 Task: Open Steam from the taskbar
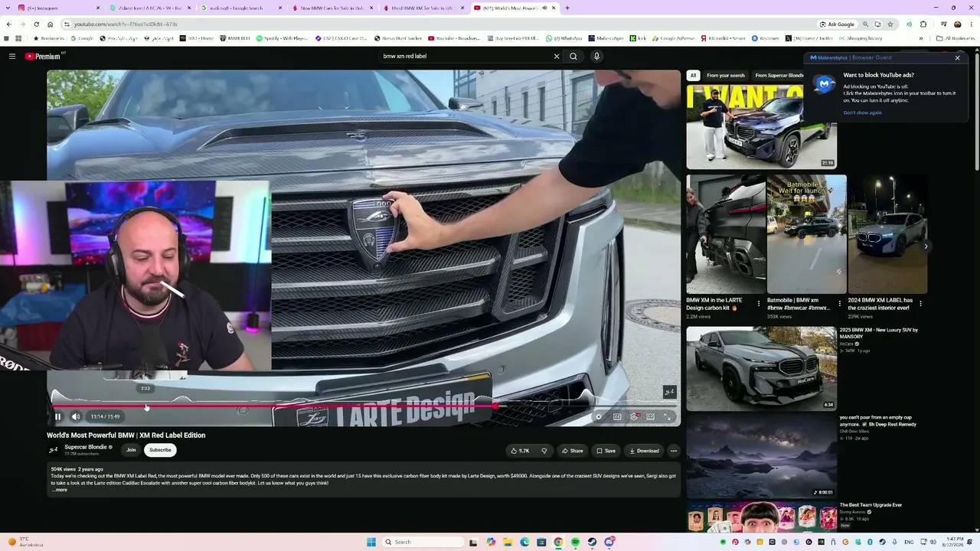click(x=592, y=542)
